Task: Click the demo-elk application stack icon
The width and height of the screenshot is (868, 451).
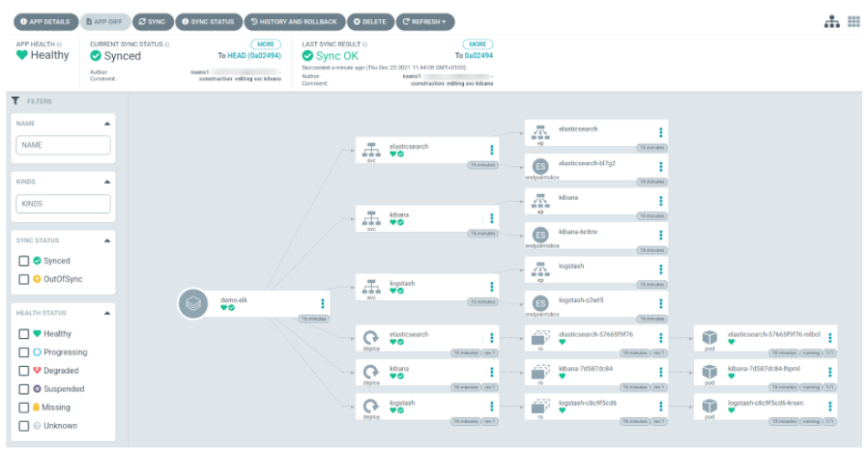Action: [193, 303]
